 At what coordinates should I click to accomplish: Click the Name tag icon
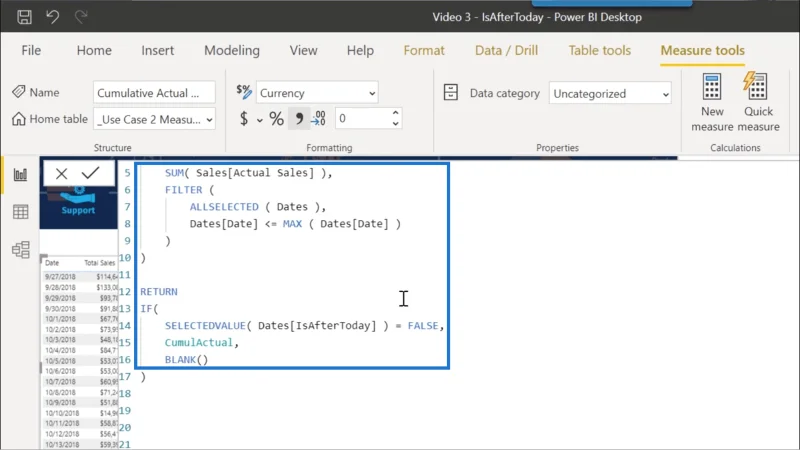click(x=19, y=92)
